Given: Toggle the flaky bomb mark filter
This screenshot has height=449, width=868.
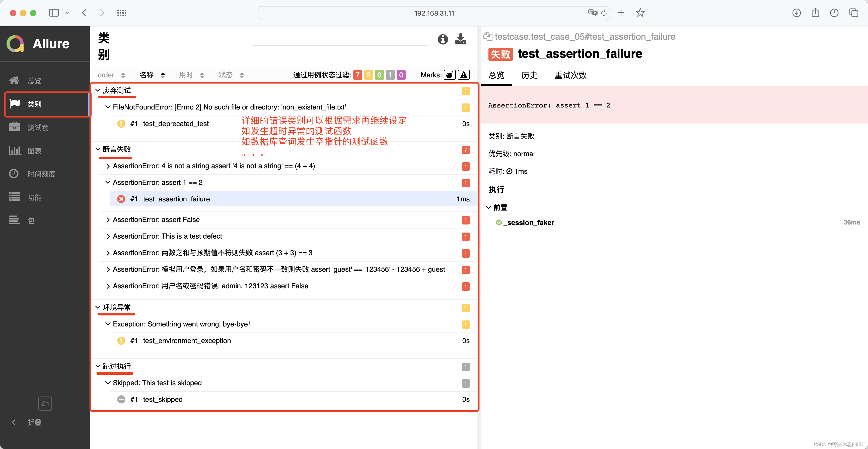Looking at the screenshot, I should coord(450,75).
